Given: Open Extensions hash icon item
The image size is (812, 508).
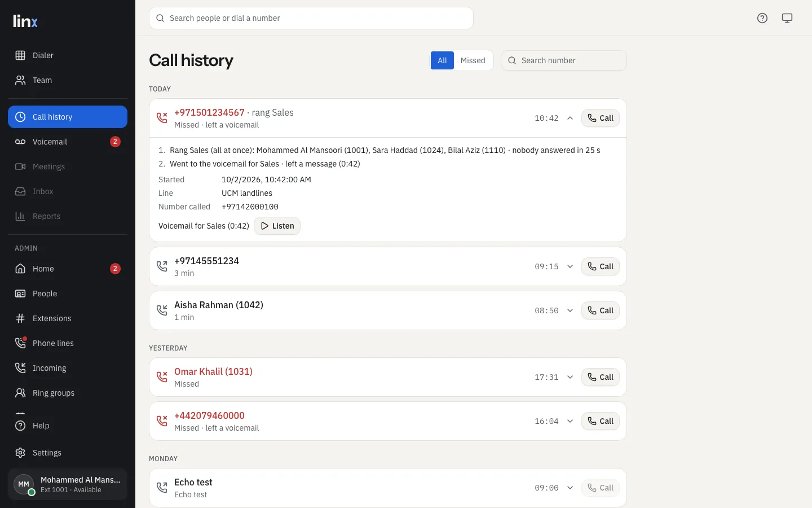Looking at the screenshot, I should (68, 318).
